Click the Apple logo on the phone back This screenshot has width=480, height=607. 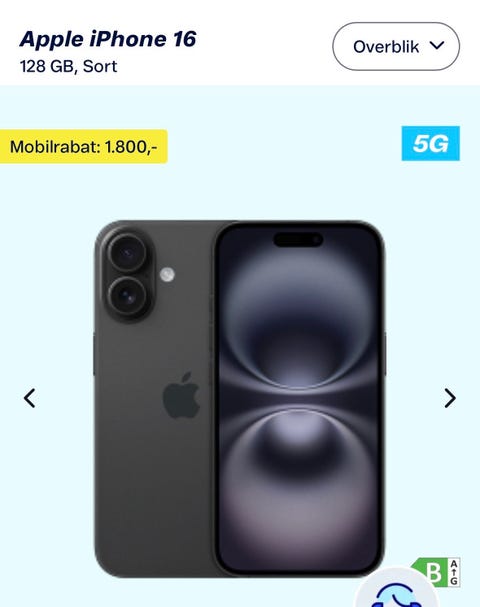point(181,396)
